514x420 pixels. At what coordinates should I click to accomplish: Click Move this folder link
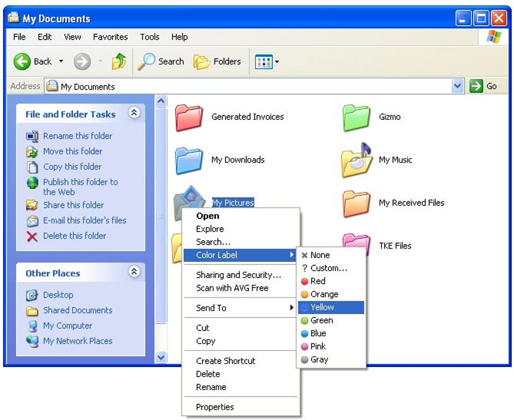73,151
